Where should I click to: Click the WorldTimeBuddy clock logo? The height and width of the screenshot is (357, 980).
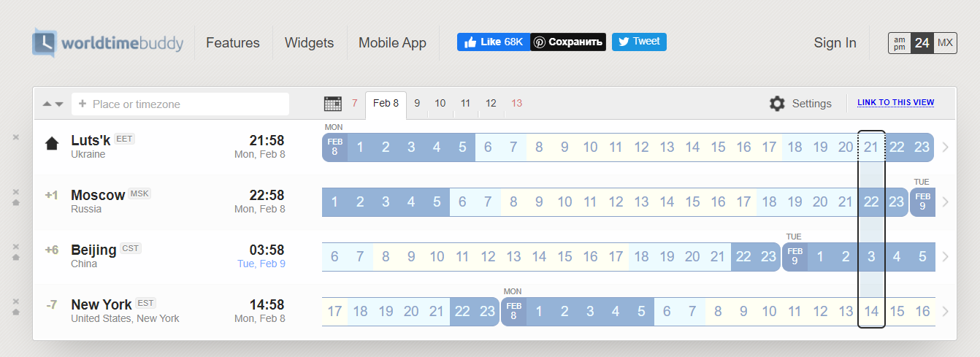[x=44, y=42]
